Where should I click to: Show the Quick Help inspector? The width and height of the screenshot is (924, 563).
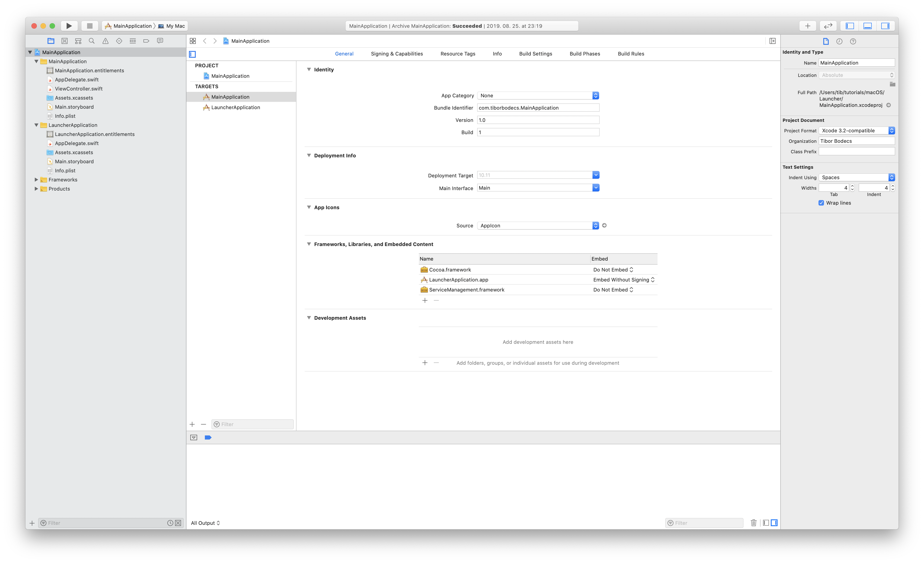point(853,41)
